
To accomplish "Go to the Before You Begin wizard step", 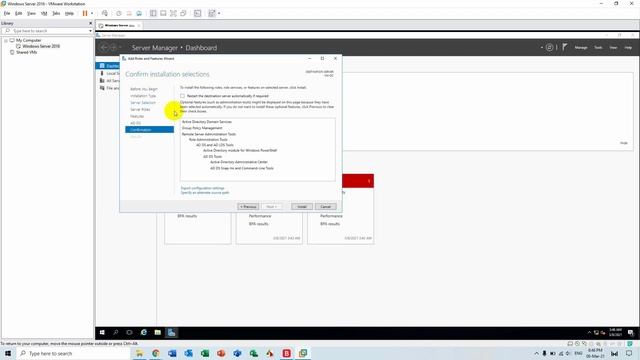I will pos(144,89).
